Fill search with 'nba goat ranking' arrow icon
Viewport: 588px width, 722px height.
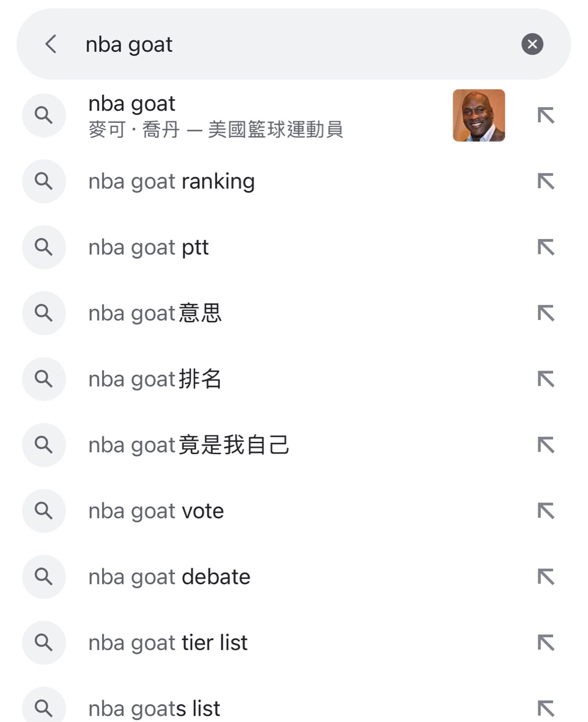coord(545,182)
